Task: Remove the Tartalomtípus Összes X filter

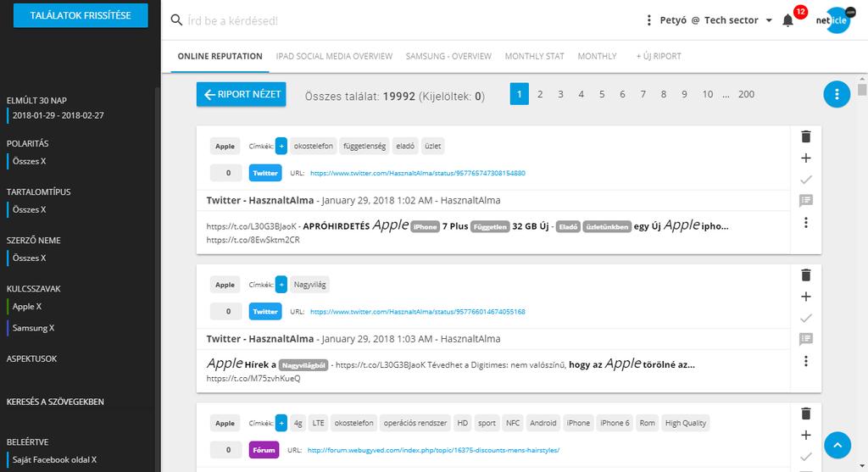Action: (x=30, y=209)
